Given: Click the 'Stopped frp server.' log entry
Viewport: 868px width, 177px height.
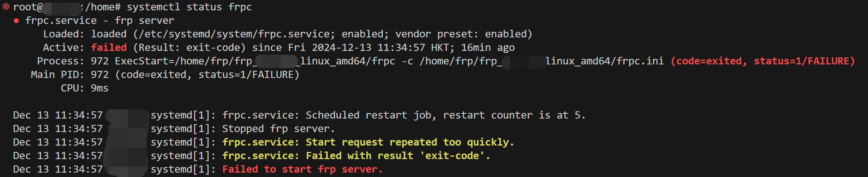Looking at the screenshot, I should [278, 129].
